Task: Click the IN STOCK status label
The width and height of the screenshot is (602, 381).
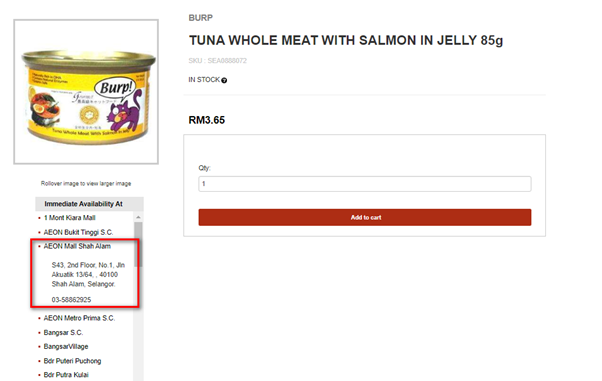Action: (204, 80)
